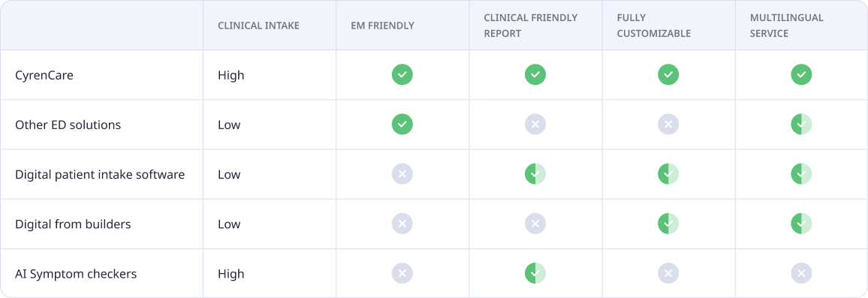Click Digital patient intake software's EM Friendly X icon
Screen dimensions: 868x298
point(402,174)
